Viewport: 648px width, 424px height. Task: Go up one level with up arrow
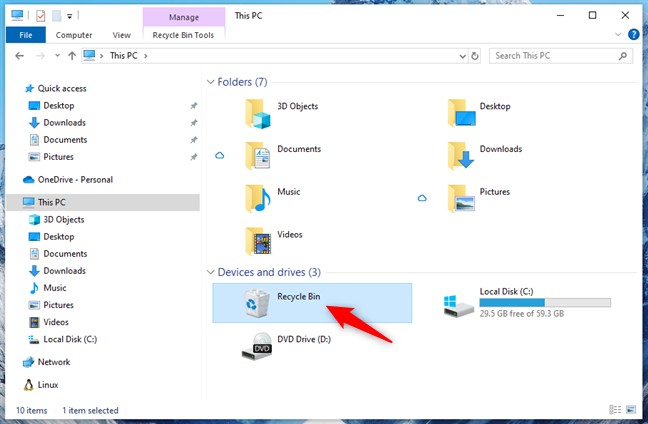tap(72, 56)
